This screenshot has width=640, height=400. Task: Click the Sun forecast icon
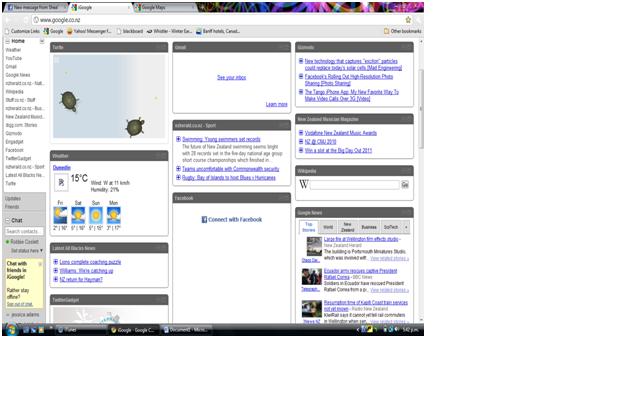pyautogui.click(x=96, y=215)
